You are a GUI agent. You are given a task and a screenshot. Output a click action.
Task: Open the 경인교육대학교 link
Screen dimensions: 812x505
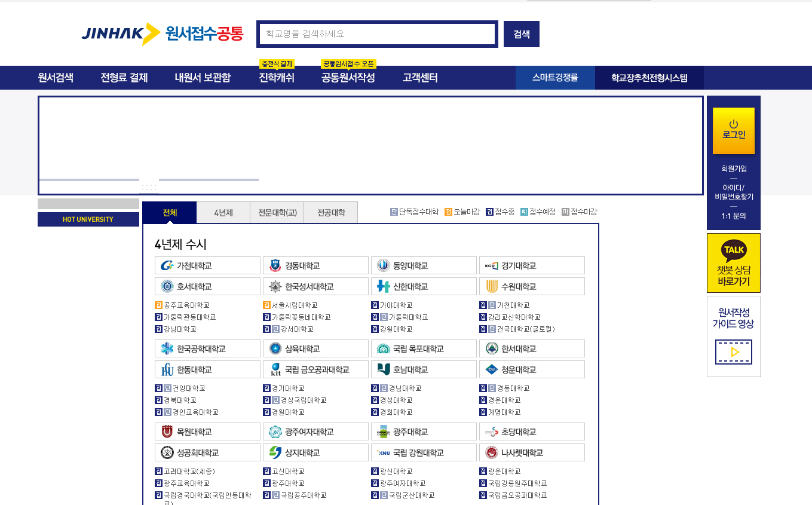pos(195,412)
